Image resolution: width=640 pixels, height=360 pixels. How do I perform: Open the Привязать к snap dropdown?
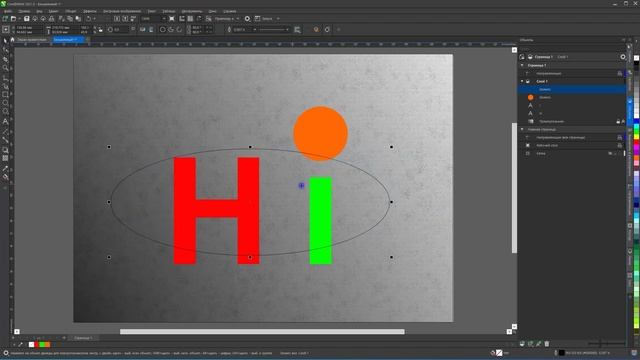click(x=238, y=19)
